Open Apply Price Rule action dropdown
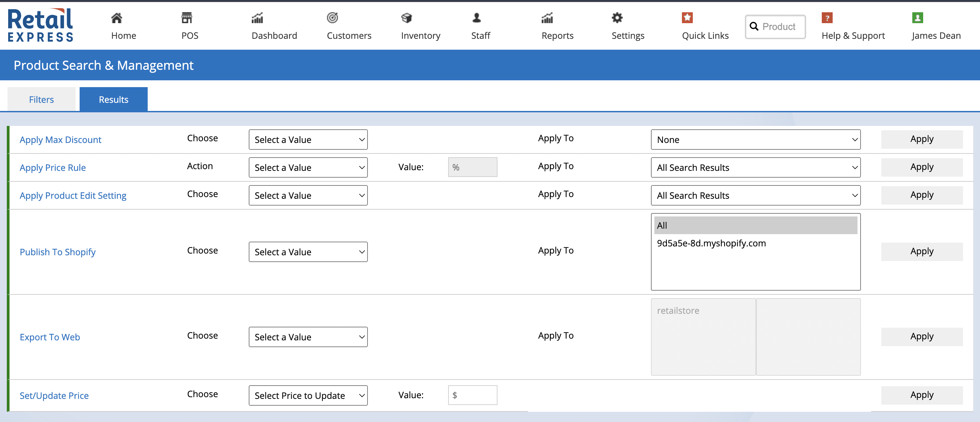Viewport: 980px width, 422px height. point(308,167)
